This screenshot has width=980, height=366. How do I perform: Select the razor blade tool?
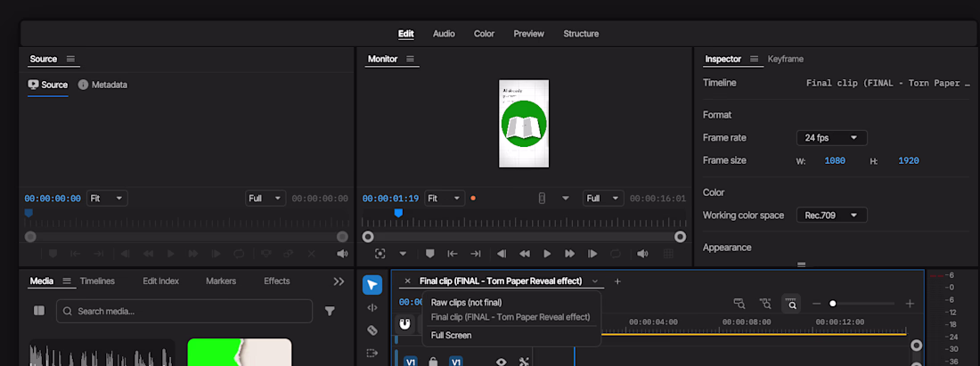coord(372,329)
